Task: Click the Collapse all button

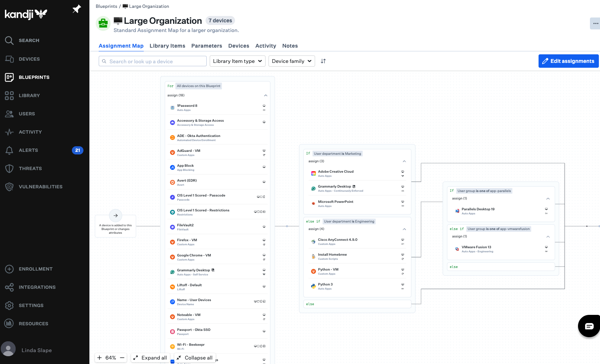Action: tap(195, 358)
